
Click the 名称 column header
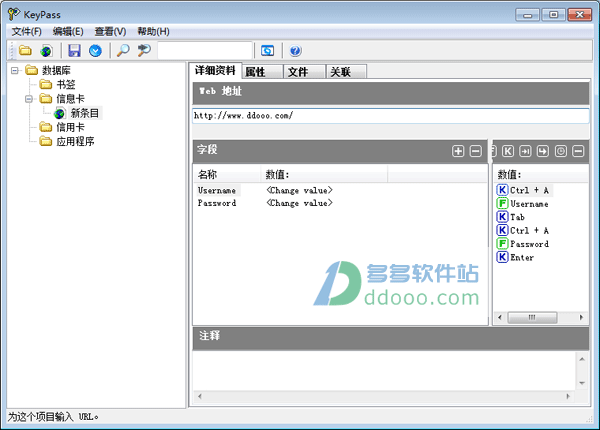(227, 174)
